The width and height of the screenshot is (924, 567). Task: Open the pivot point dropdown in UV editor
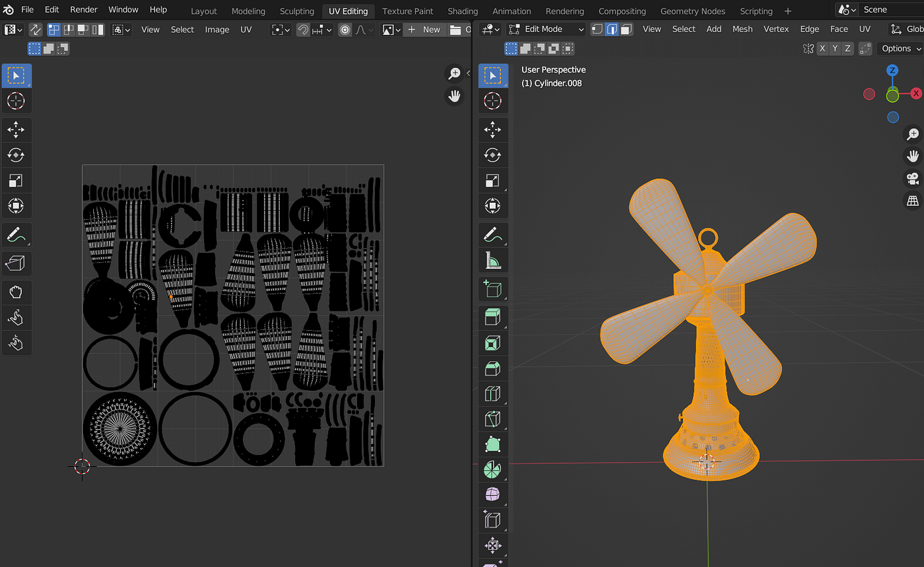[281, 30]
